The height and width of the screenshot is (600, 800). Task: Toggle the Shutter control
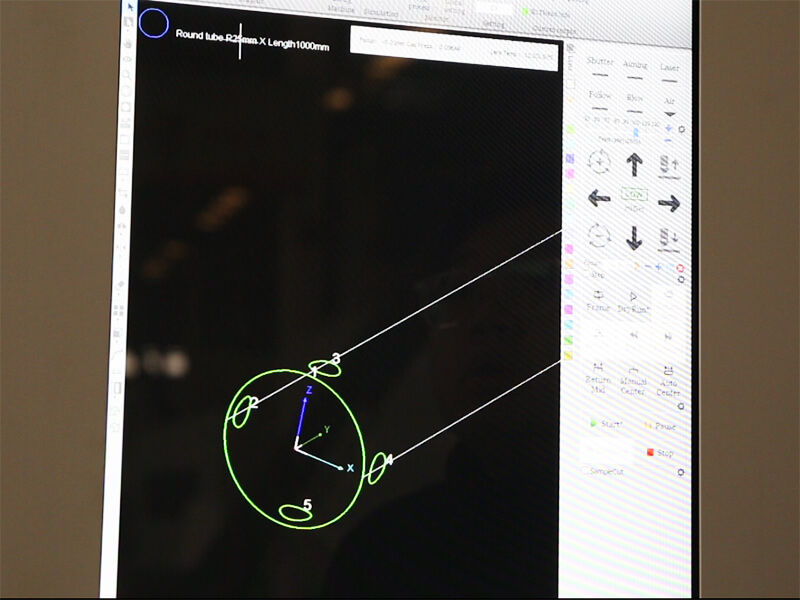pyautogui.click(x=600, y=66)
